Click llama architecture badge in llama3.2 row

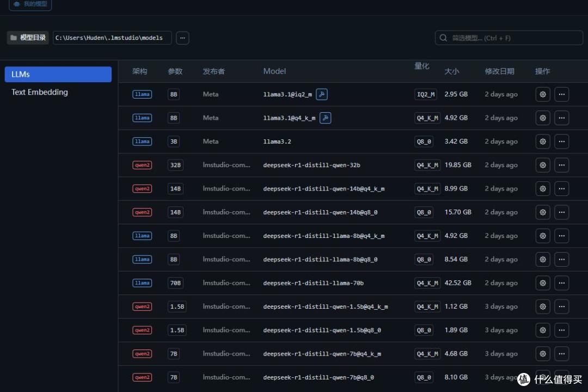142,142
